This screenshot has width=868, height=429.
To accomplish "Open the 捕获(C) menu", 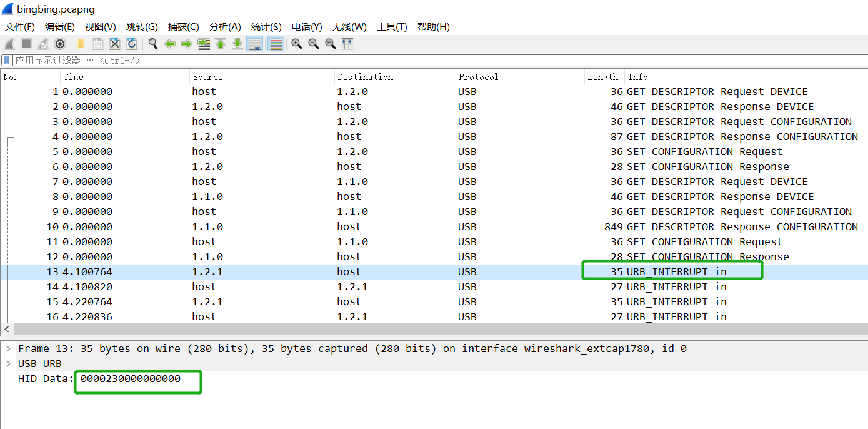I will coord(184,27).
